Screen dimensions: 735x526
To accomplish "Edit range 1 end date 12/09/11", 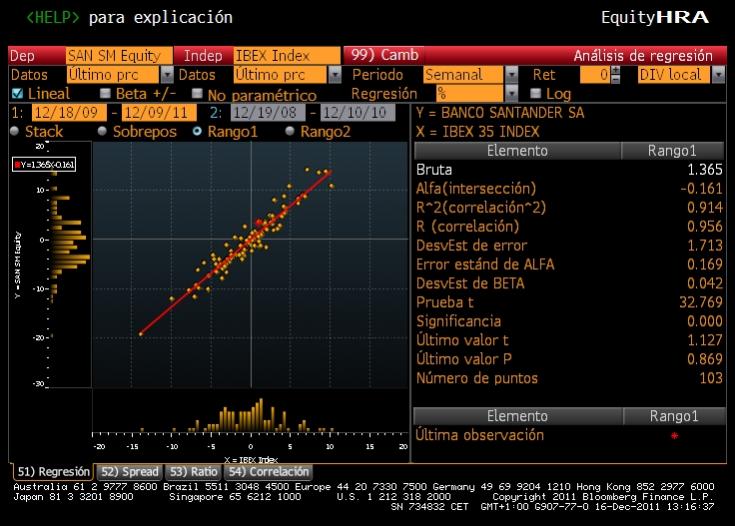I will coord(159,113).
